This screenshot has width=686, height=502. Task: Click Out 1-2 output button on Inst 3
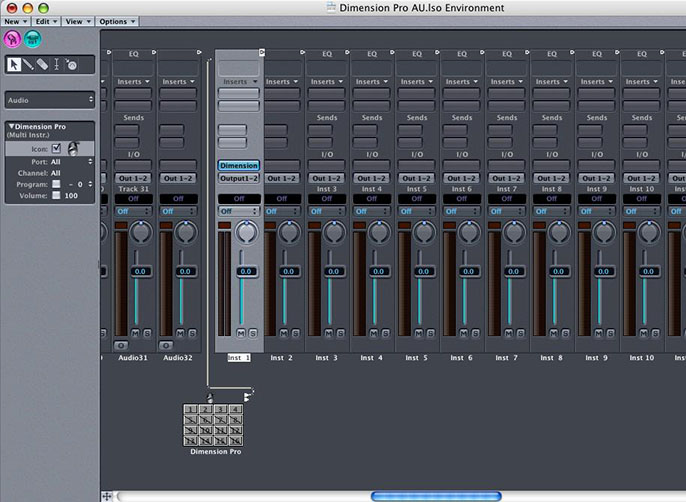click(x=327, y=178)
